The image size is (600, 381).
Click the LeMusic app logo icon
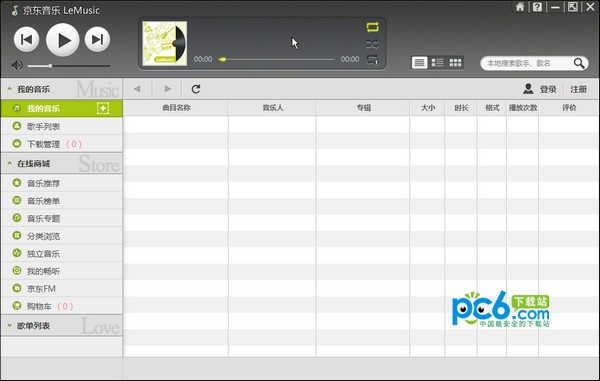15,10
